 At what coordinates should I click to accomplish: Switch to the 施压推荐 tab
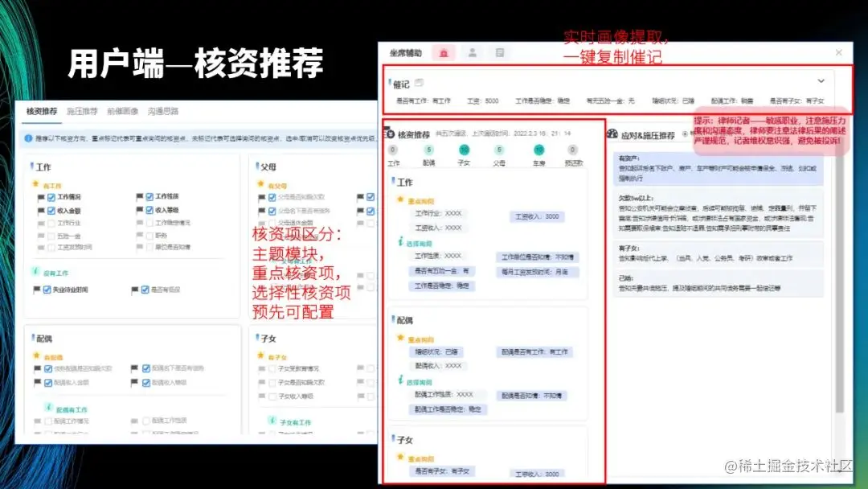pos(82,112)
